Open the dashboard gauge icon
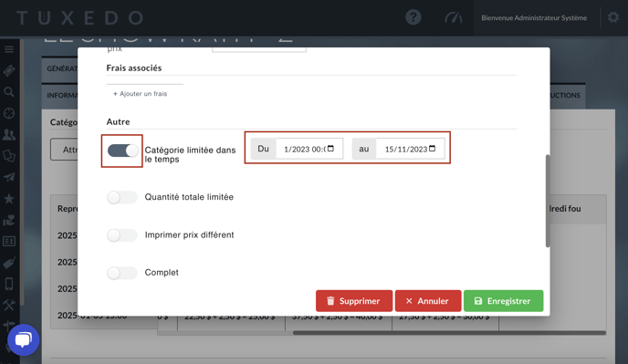The image size is (628, 364). click(454, 17)
